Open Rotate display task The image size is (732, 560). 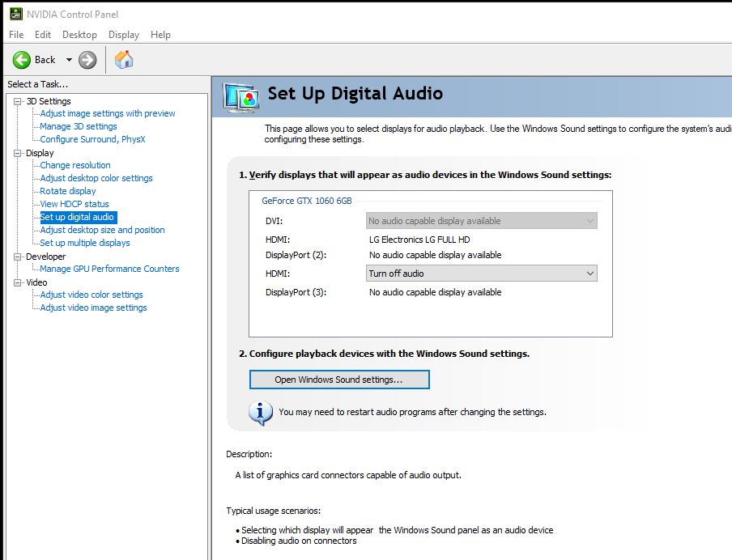pos(68,191)
